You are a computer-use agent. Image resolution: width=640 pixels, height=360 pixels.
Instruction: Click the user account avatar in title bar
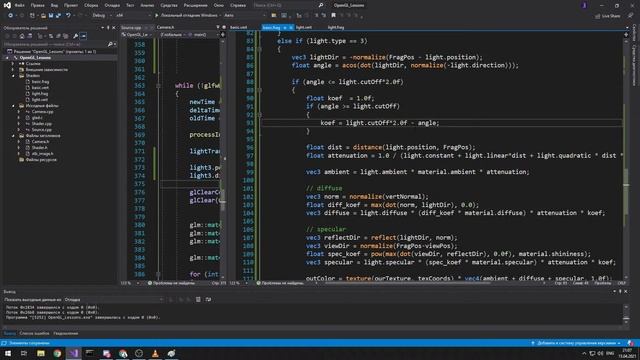coord(584,5)
